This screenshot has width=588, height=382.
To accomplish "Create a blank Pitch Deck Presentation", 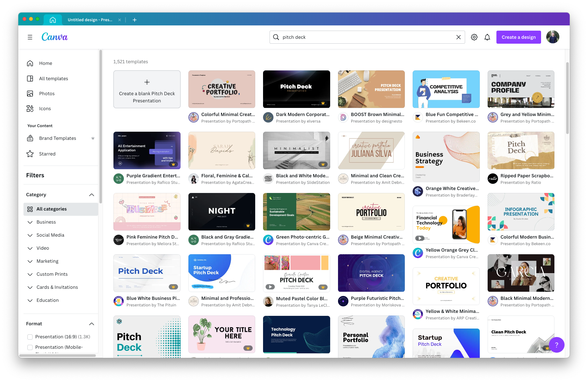I will (147, 89).
